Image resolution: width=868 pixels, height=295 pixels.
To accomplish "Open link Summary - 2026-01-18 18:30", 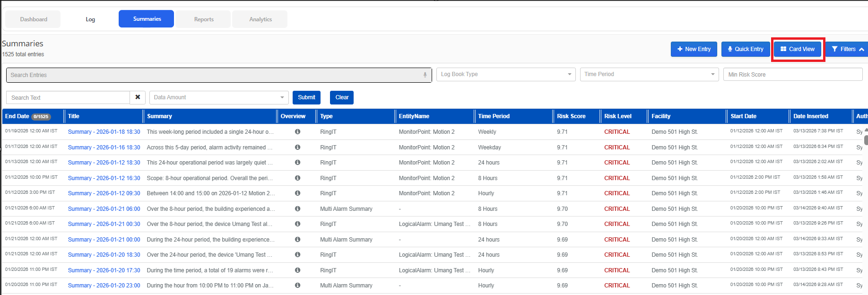I will pos(104,132).
